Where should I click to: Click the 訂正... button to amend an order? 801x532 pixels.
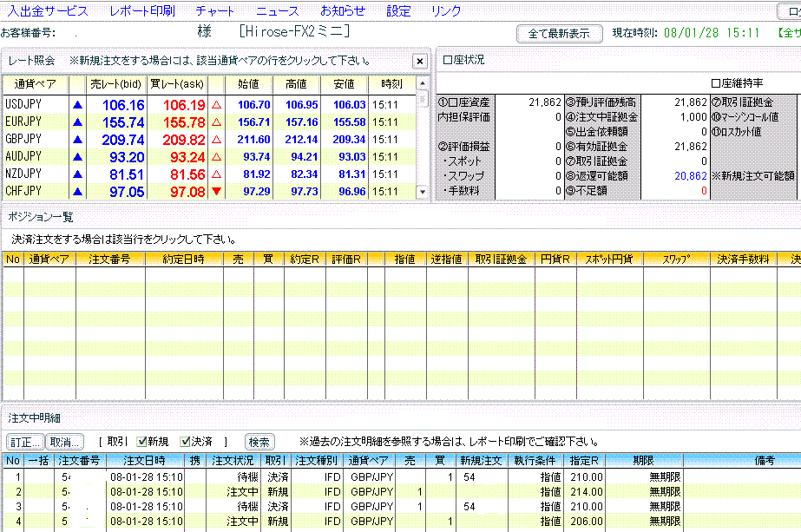[x=25, y=442]
